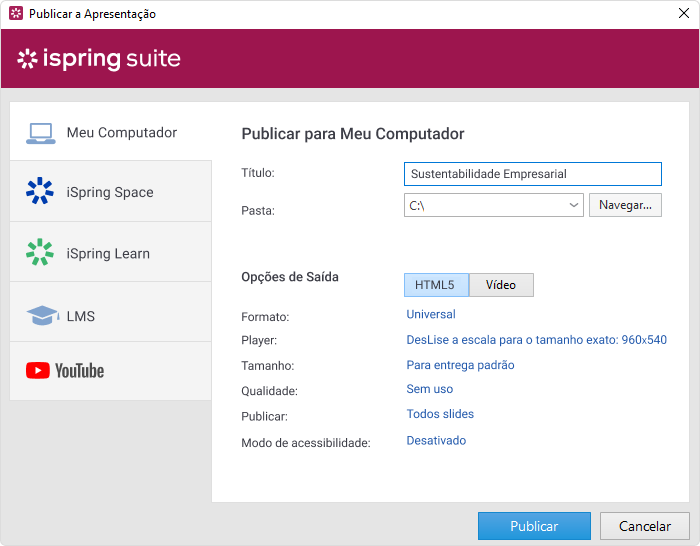Viewport: 700px width, 546px height.
Task: Click the Formato: label
Action: [265, 317]
